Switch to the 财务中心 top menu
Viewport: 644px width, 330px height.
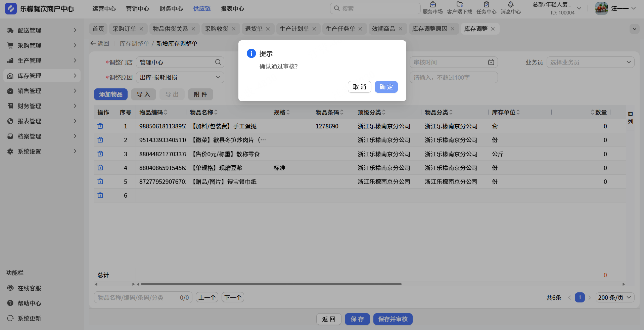pyautogui.click(x=171, y=9)
